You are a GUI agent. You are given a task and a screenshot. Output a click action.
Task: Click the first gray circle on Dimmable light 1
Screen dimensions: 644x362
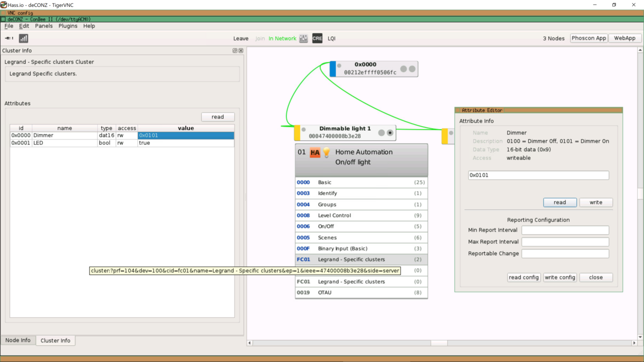[381, 133]
